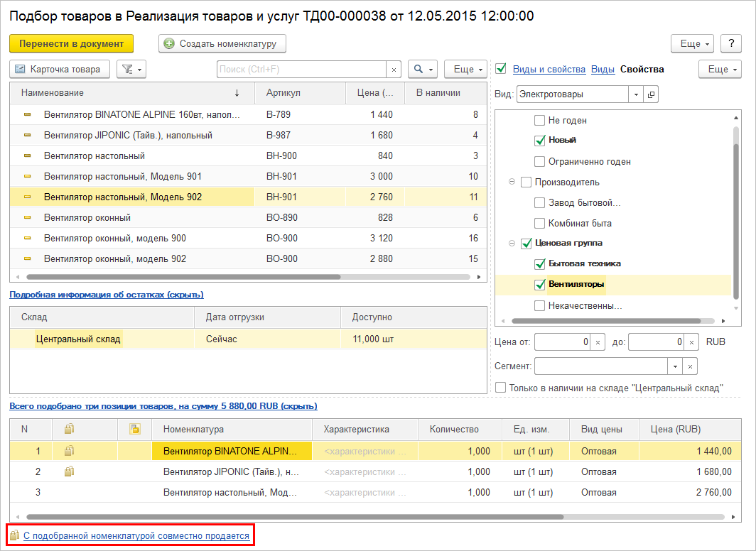Viewport: 756px width, 551px height.
Task: Uncheck the Новый property checkbox
Action: click(x=540, y=140)
